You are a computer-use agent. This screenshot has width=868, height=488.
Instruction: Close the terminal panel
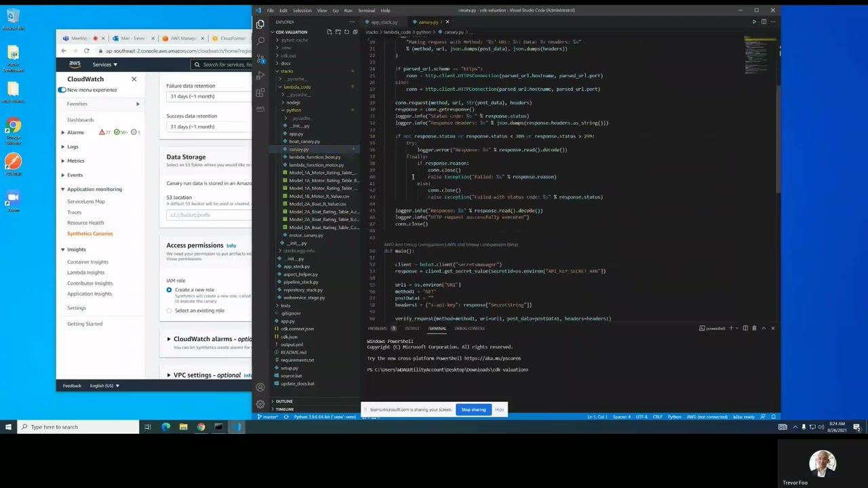(772, 328)
